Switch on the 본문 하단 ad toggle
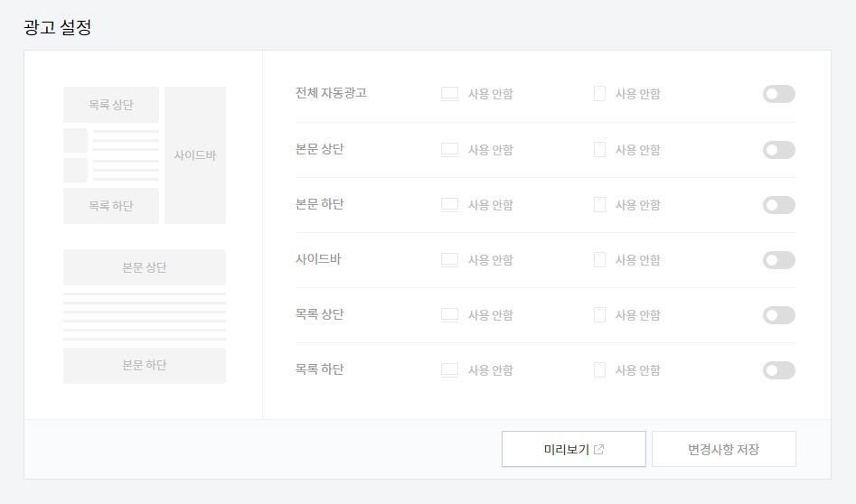 click(x=779, y=205)
